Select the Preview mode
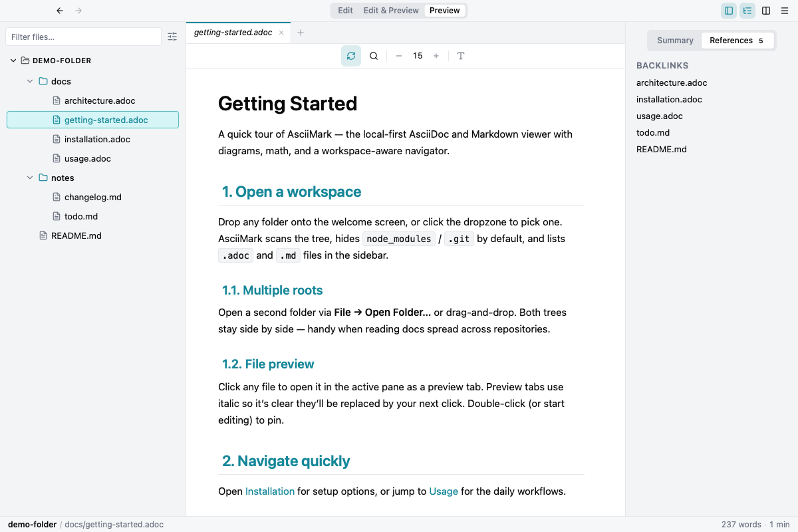 click(445, 11)
